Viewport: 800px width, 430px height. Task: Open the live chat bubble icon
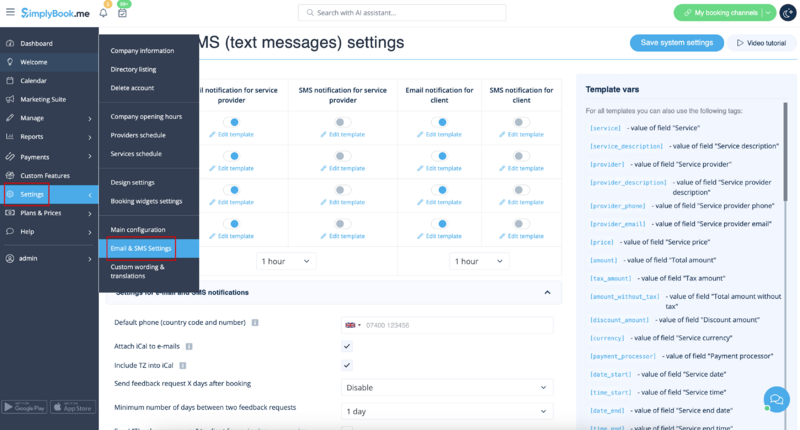coord(777,399)
